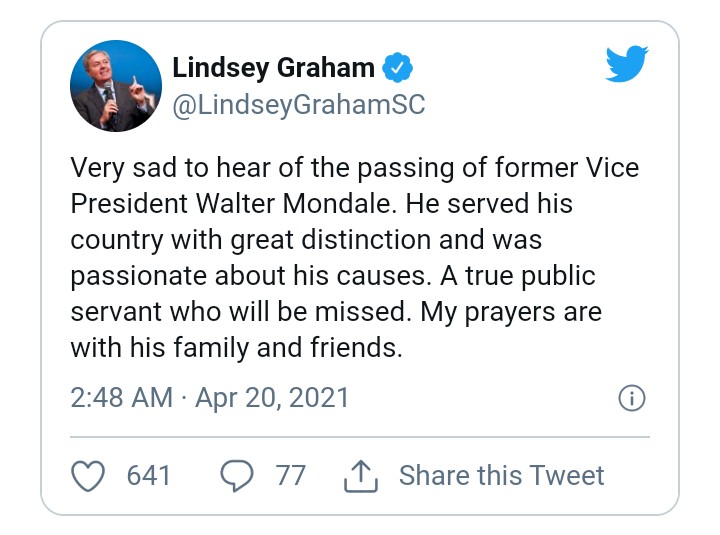Click the share upload arrow icon
720x535 pixels.
360,477
